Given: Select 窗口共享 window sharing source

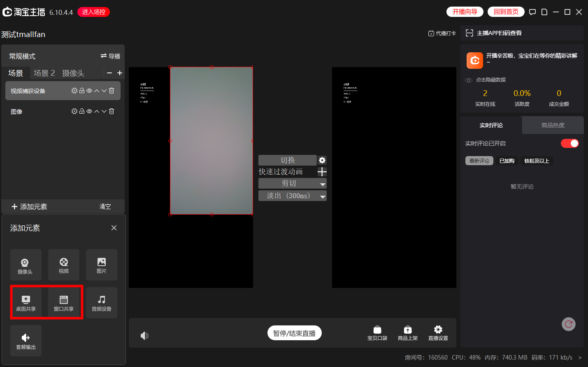Looking at the screenshot, I should coord(64,302).
